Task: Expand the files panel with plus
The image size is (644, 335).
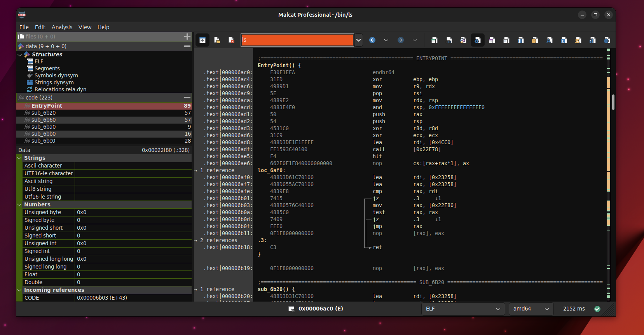Action: click(x=187, y=37)
